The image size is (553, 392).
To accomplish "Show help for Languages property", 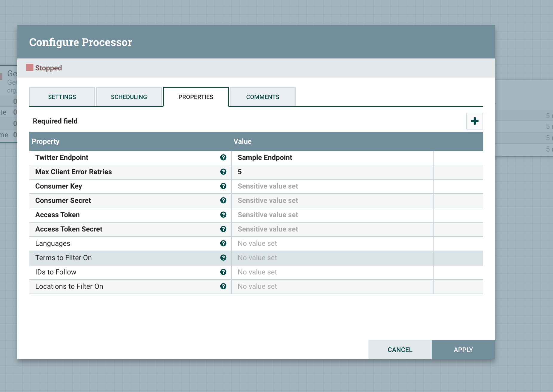I will click(224, 243).
